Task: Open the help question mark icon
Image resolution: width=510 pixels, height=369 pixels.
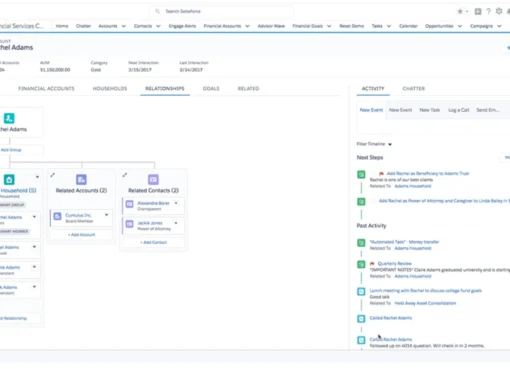Action: pyautogui.click(x=488, y=11)
